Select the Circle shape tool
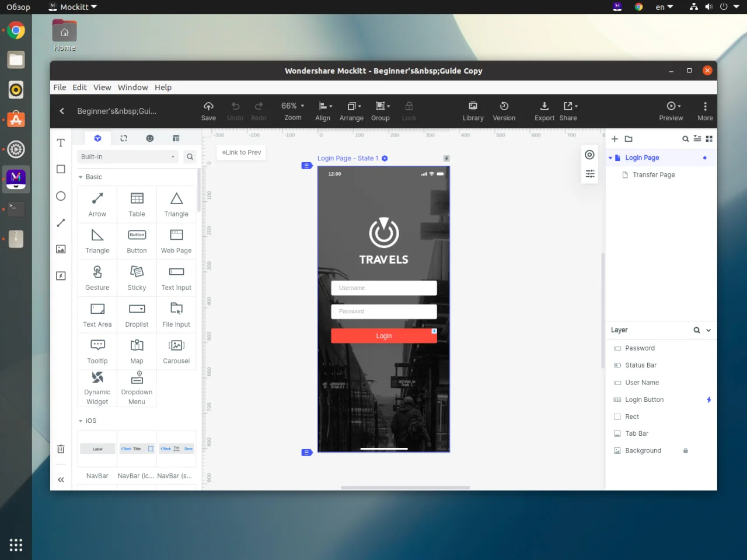 (61, 196)
